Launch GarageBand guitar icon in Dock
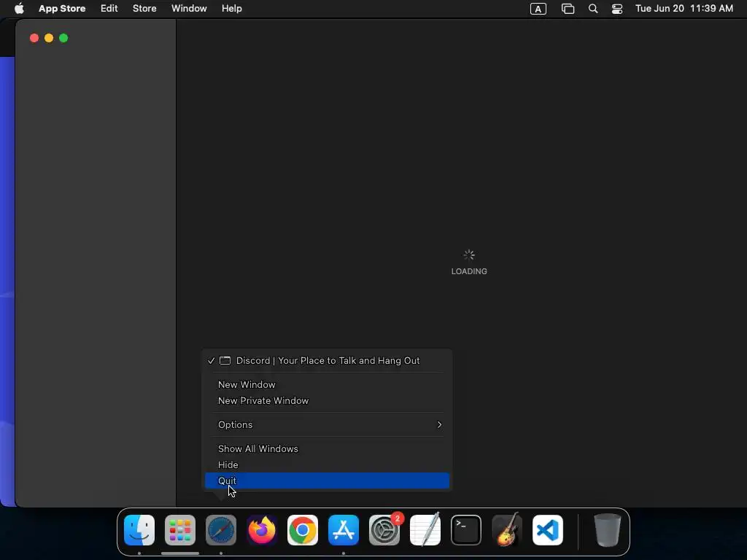Viewport: 747px width, 560px height. 507,530
